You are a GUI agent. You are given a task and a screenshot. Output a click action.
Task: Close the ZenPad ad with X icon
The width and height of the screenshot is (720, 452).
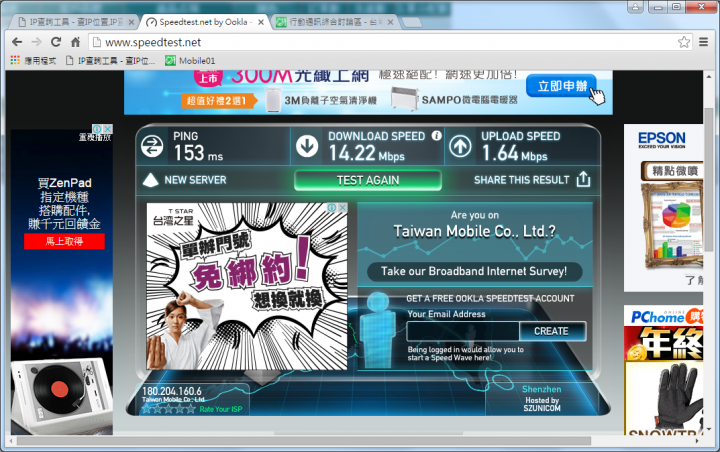[x=107, y=129]
